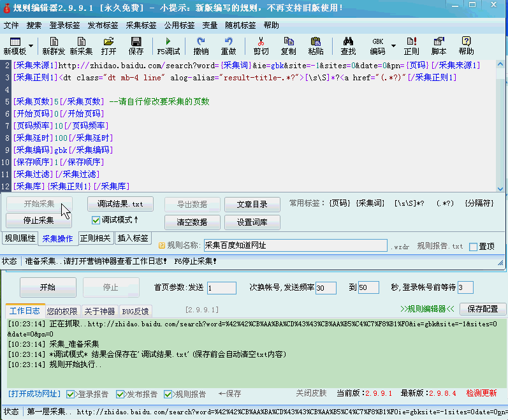This screenshot has width=508, height=420.
Task: Click the [打开成功网址] link
Action: point(34,394)
